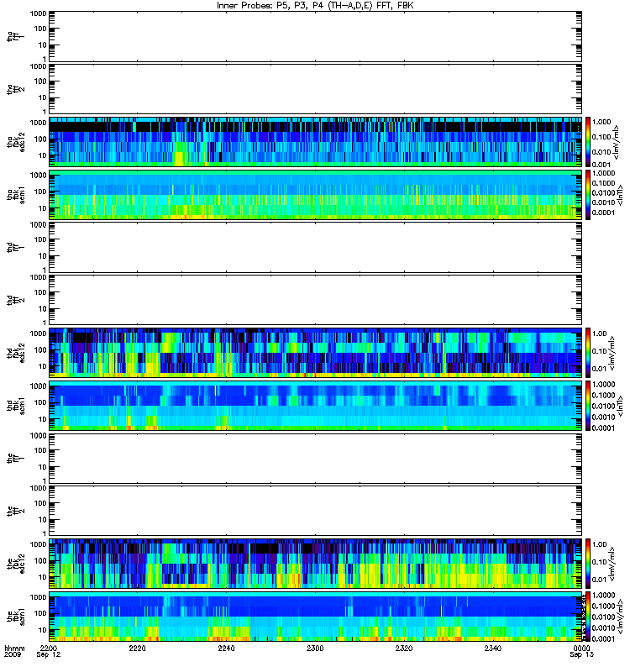The width and height of the screenshot is (630, 672).
Task: Click the 'thd fff 2' y-axis label
Action: click(16, 300)
